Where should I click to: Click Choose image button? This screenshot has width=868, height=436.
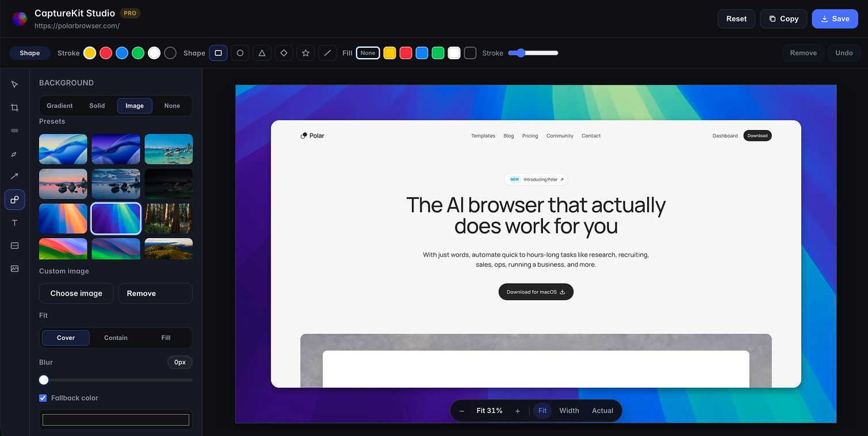coord(77,293)
